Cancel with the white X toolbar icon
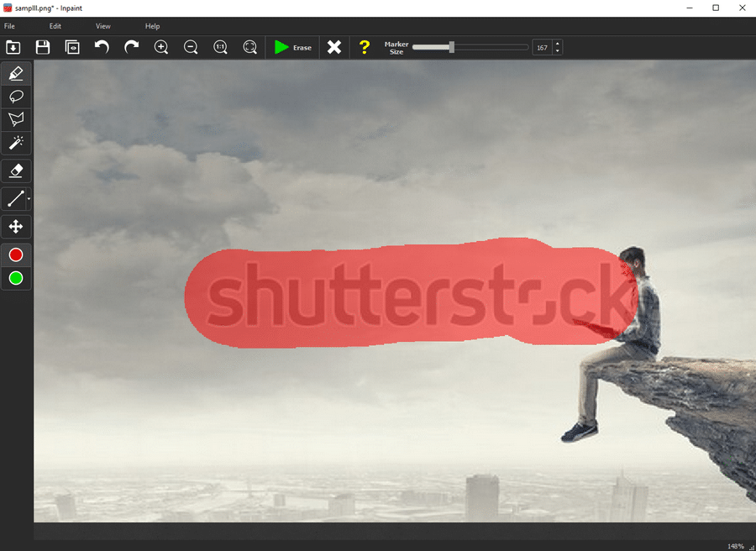Viewport: 756px width, 551px height. [334, 47]
